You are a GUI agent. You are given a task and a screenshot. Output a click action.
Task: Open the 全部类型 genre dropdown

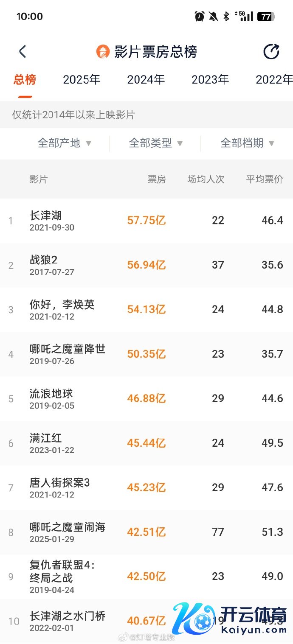[x=156, y=143]
